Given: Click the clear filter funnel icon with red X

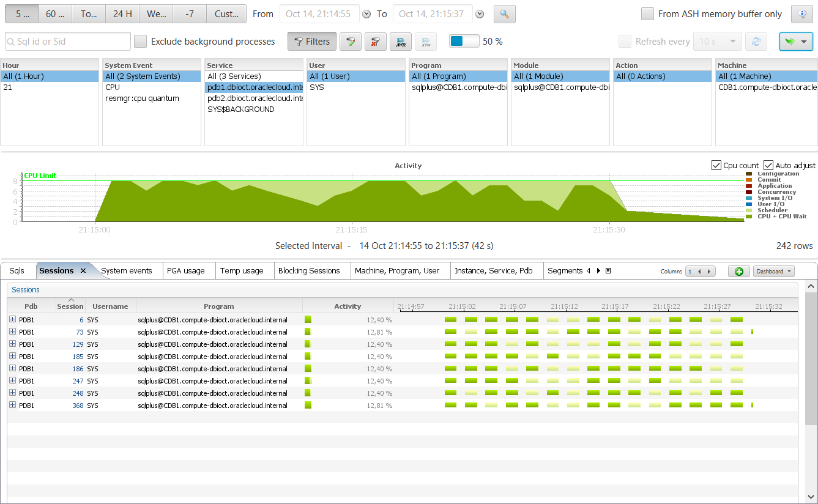Looking at the screenshot, I should [376, 42].
